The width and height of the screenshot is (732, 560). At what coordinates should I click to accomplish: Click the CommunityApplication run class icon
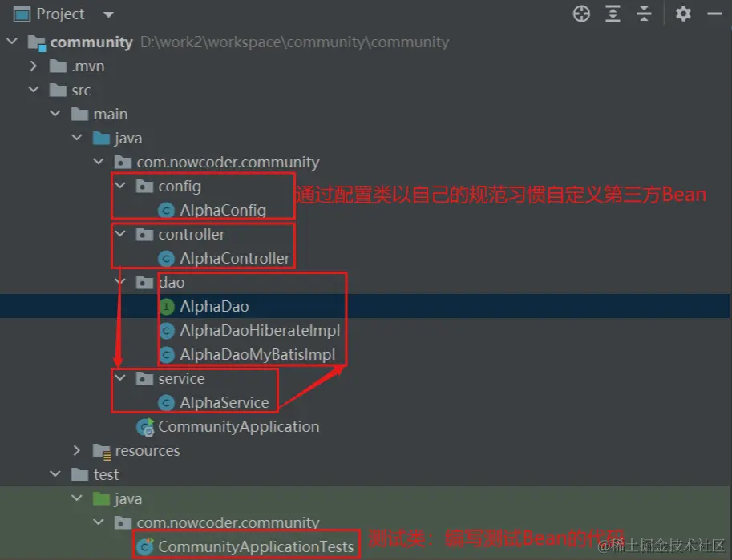(145, 427)
